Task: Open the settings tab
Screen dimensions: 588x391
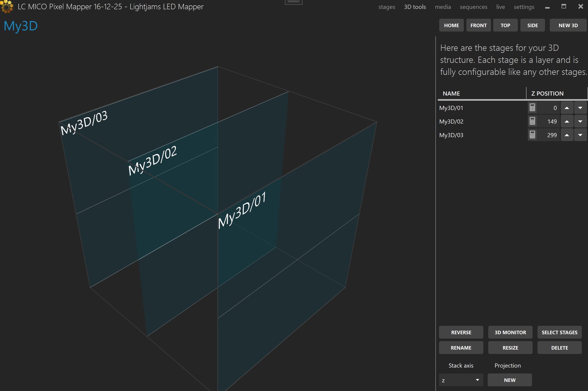Action: (x=524, y=7)
